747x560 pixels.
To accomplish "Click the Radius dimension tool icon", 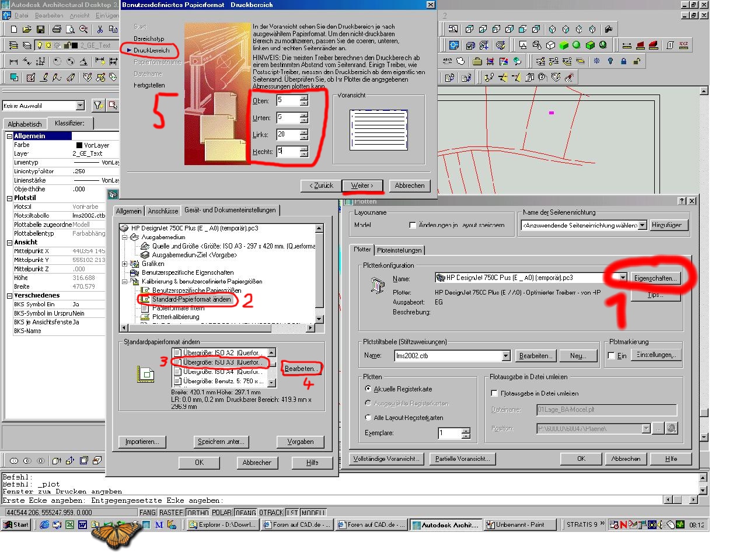I will pos(57,61).
